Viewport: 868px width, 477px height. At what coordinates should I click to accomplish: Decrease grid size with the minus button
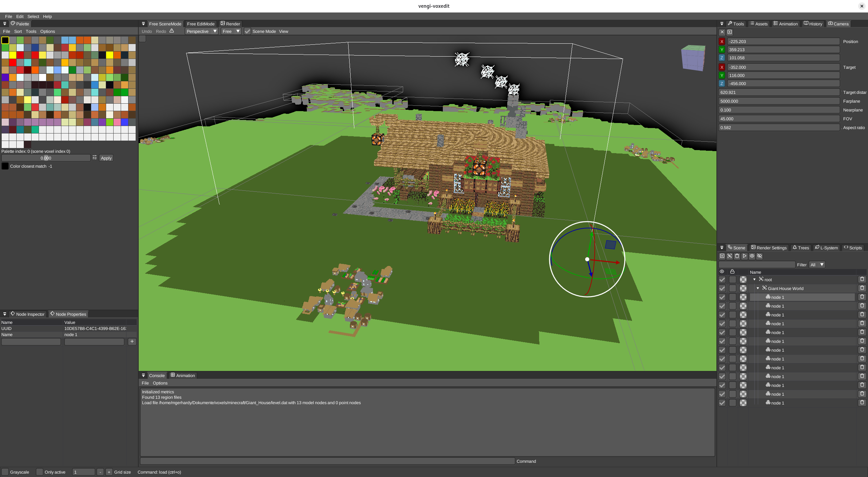[100, 472]
